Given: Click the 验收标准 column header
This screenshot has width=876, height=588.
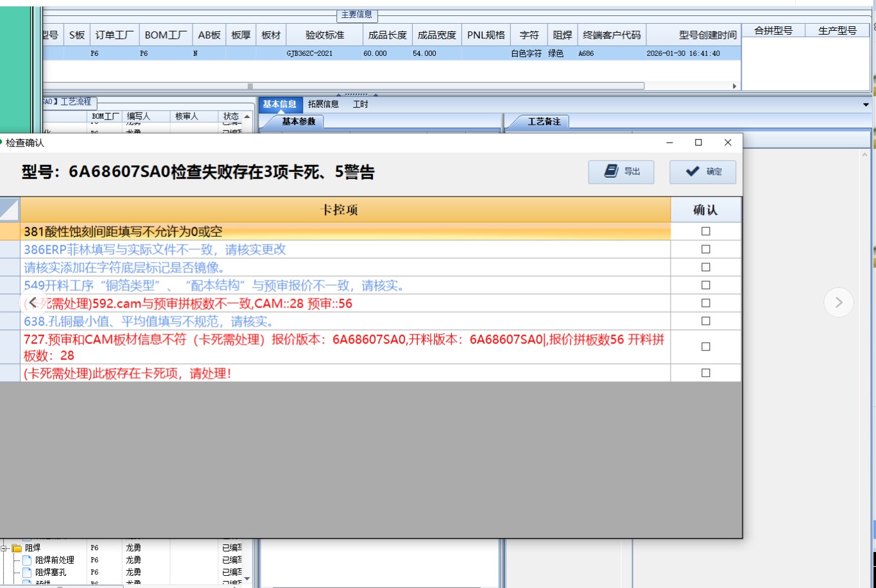Looking at the screenshot, I should [x=325, y=35].
